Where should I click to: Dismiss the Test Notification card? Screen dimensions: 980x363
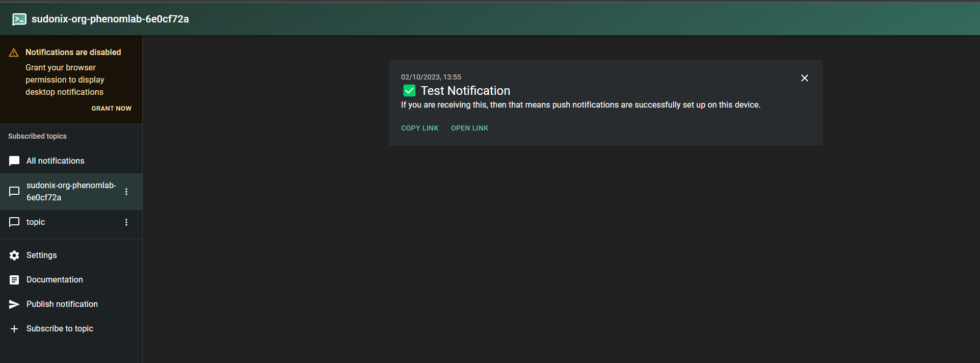click(804, 78)
